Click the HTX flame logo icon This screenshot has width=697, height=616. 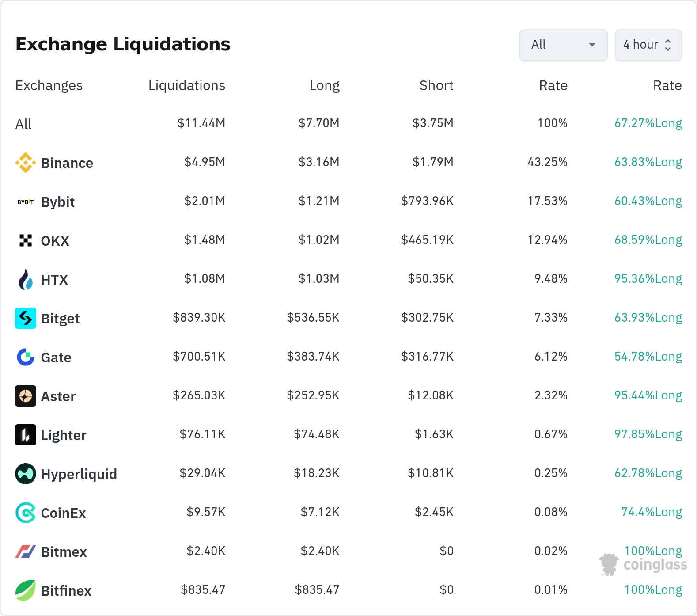point(26,279)
